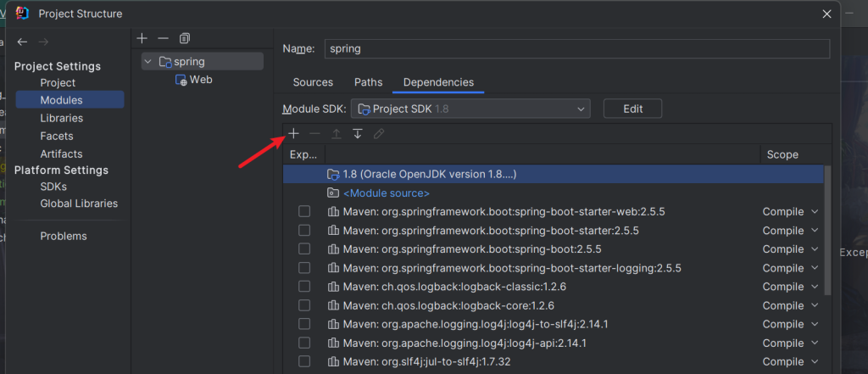Select the Web facet in module tree
This screenshot has width=868, height=374.
click(200, 80)
